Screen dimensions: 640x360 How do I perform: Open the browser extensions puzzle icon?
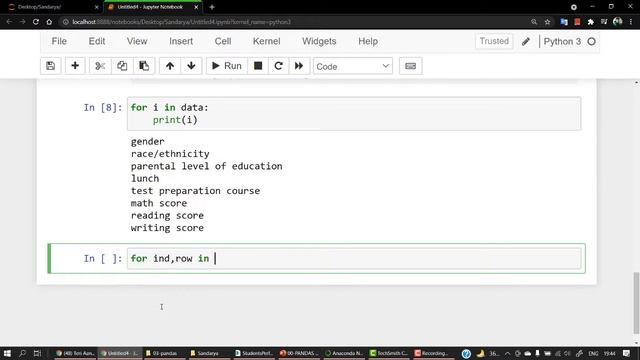click(x=591, y=22)
